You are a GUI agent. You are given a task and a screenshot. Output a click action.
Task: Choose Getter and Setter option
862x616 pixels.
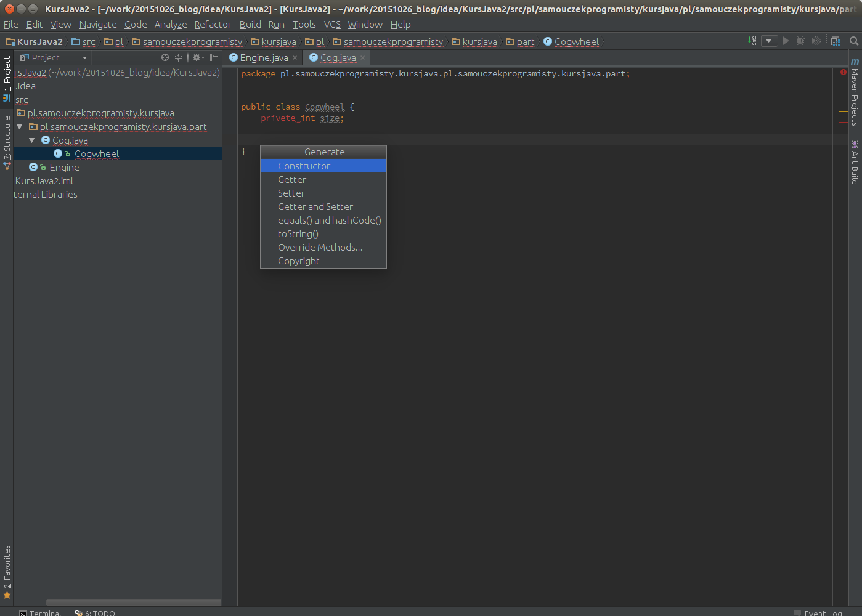323,206
